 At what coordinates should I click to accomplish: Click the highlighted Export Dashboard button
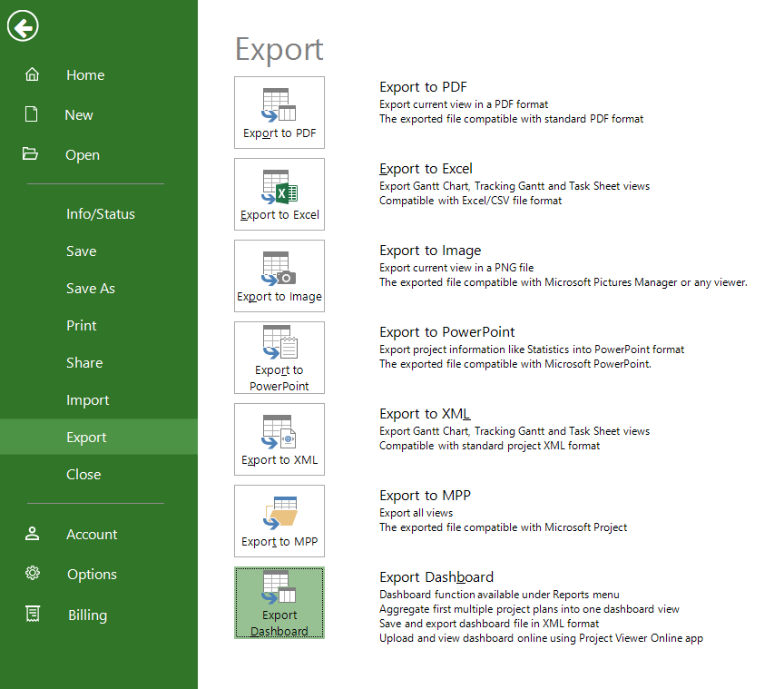(x=279, y=603)
